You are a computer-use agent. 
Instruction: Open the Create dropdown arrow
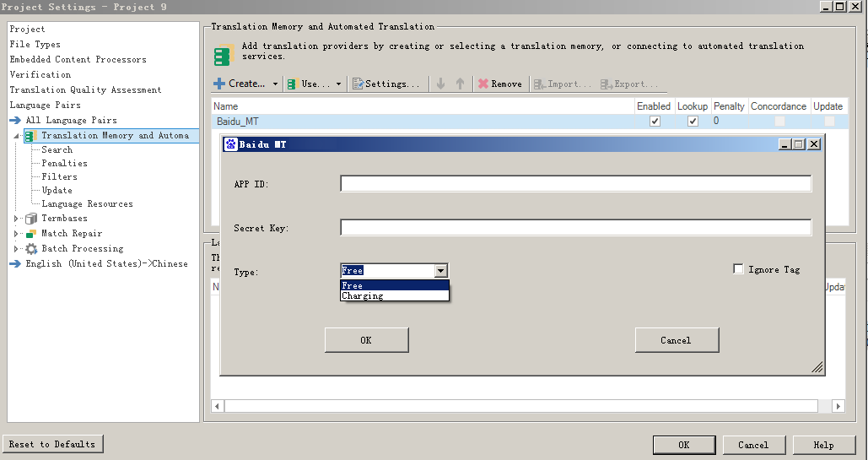[x=275, y=84]
